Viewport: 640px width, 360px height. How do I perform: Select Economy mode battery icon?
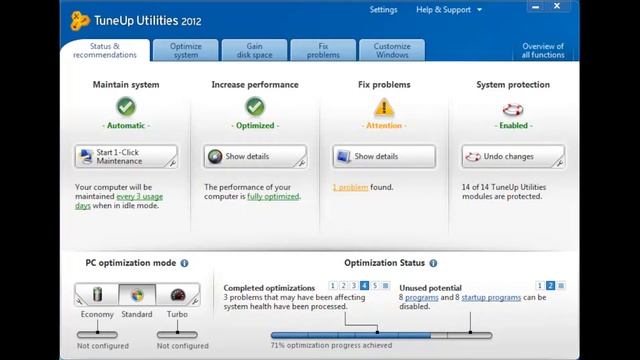(x=97, y=294)
